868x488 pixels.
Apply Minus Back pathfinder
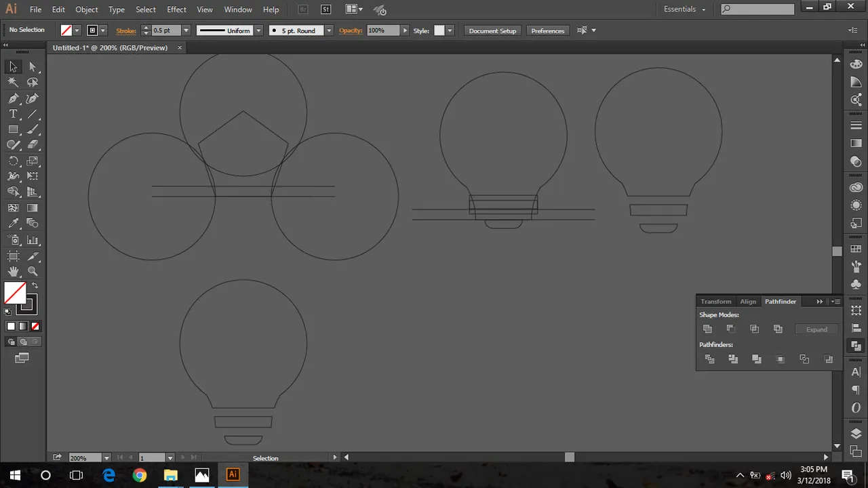(x=828, y=359)
